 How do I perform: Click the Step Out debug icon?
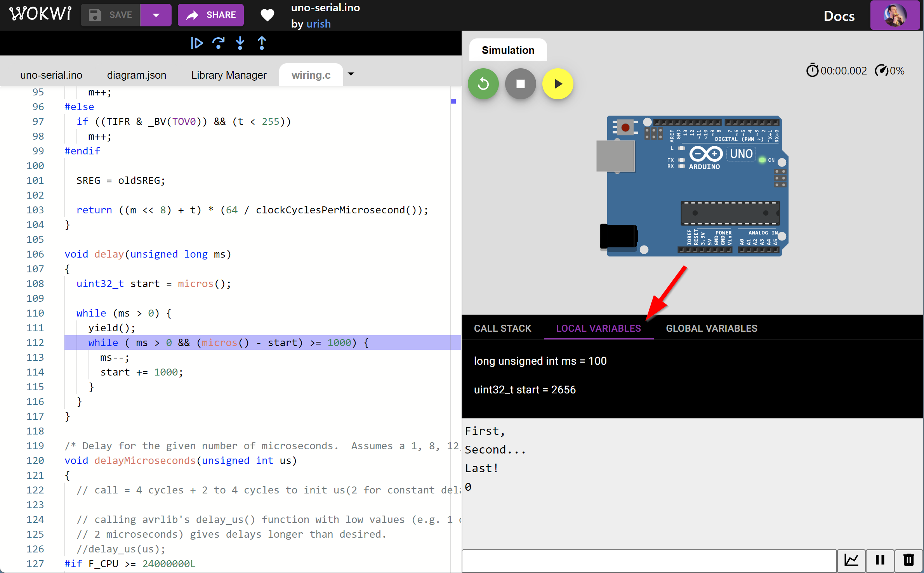[262, 43]
